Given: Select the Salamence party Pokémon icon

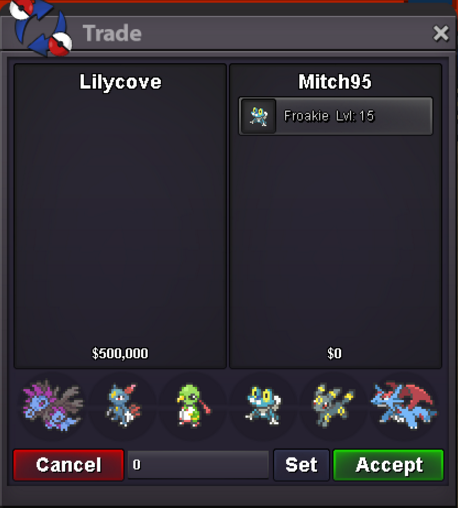Looking at the screenshot, I should click(x=403, y=406).
